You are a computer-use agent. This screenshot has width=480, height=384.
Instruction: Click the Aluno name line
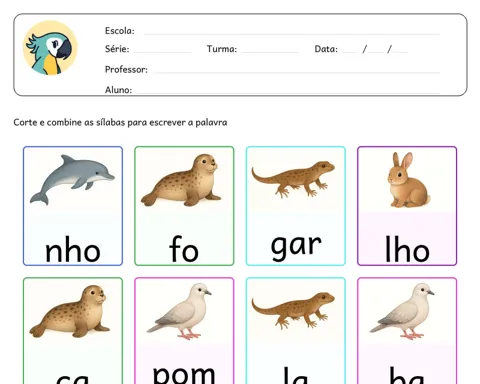pos(288,91)
